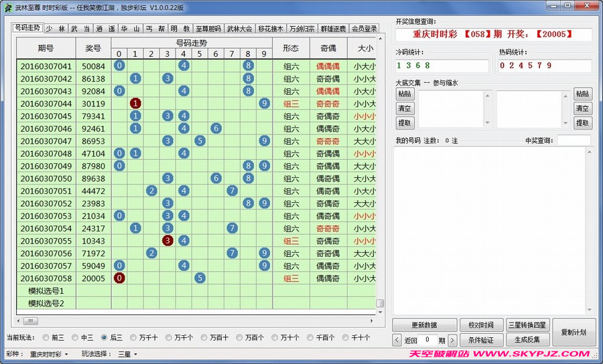This screenshot has width=603, height=364.
Task: Click the dark red 1 ball in row 20160307044
Action: point(135,104)
